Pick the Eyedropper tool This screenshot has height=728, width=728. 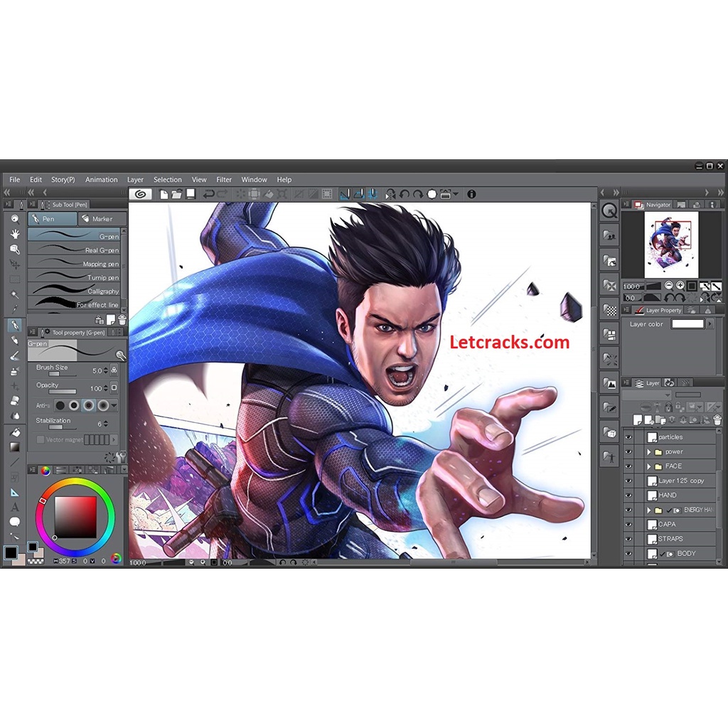coord(14,310)
